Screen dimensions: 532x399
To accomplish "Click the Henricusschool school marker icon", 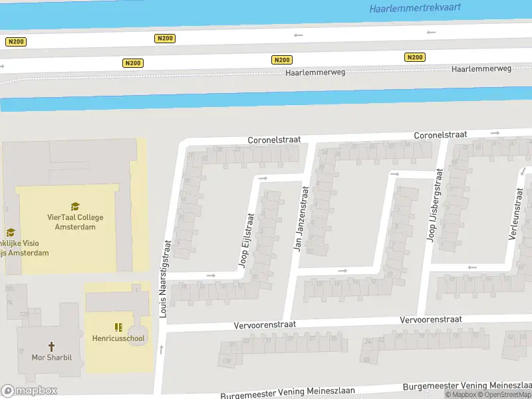I will [x=118, y=327].
